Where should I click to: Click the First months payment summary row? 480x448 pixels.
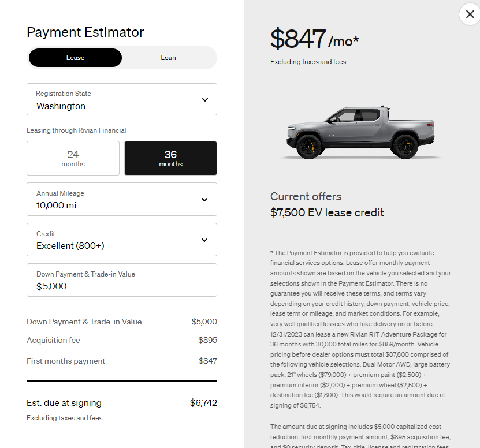(121, 361)
